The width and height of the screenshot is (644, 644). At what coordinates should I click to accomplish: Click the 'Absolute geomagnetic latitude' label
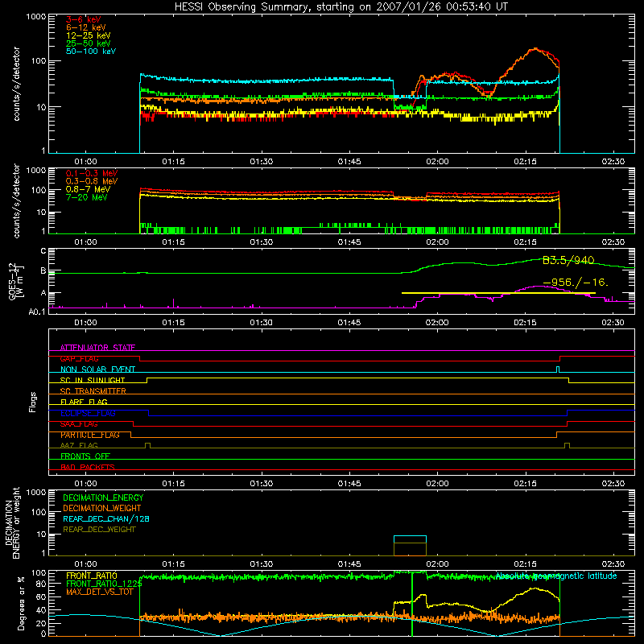pyautogui.click(x=556, y=576)
